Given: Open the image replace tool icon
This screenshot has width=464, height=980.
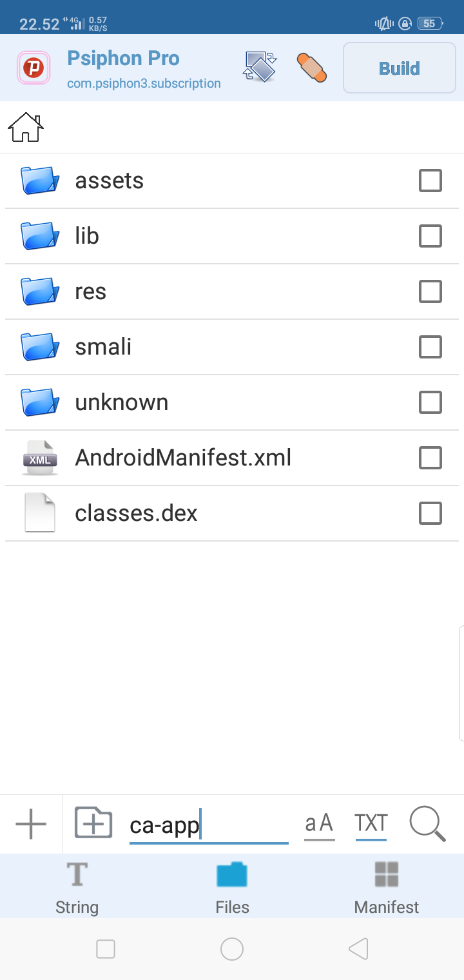Looking at the screenshot, I should (260, 67).
